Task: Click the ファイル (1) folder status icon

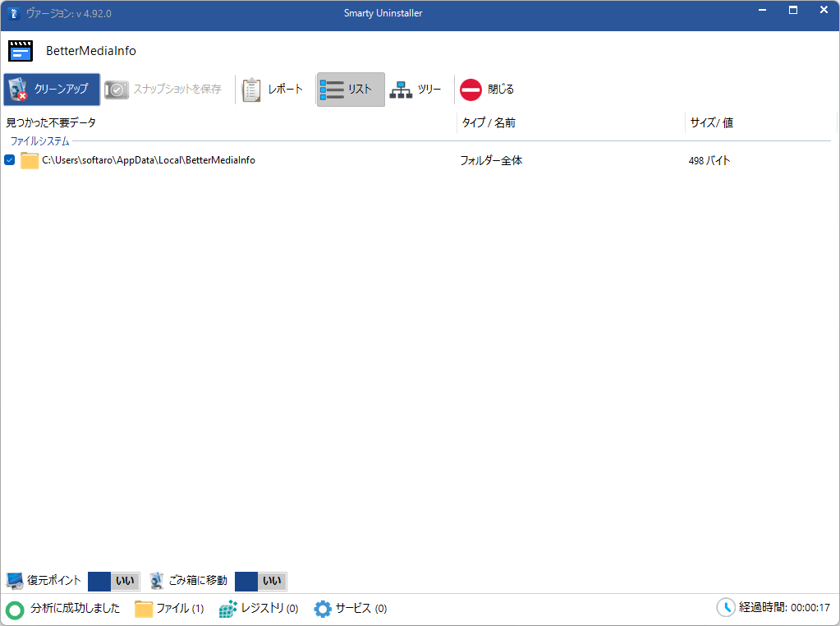Action: (x=144, y=609)
